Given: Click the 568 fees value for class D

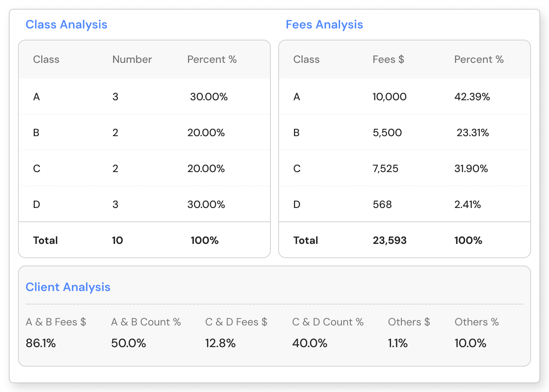Looking at the screenshot, I should 382,205.
